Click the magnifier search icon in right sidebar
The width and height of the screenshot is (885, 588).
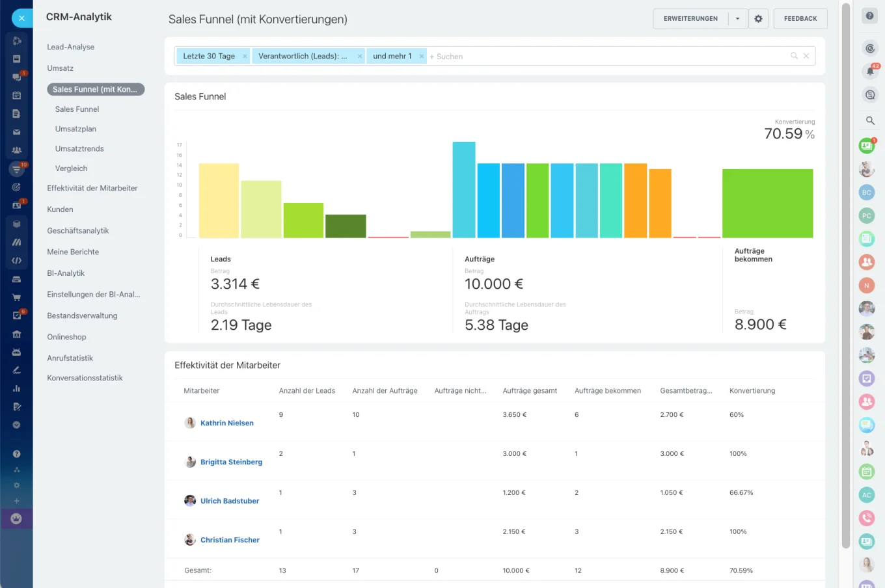869,121
